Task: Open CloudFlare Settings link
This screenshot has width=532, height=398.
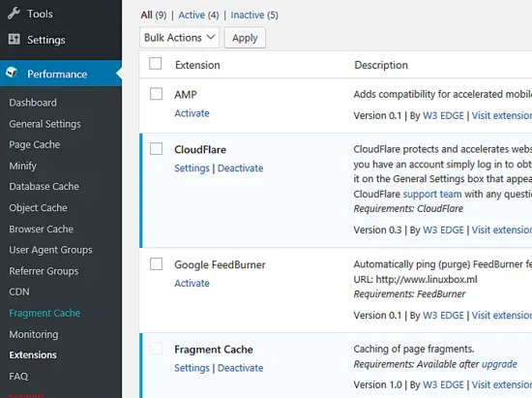Action: [x=192, y=168]
